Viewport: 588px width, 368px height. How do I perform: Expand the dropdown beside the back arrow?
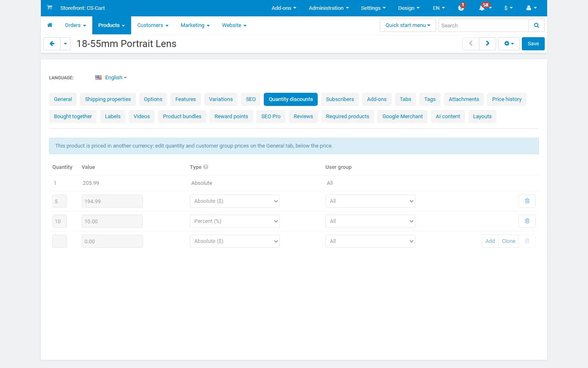click(65, 44)
